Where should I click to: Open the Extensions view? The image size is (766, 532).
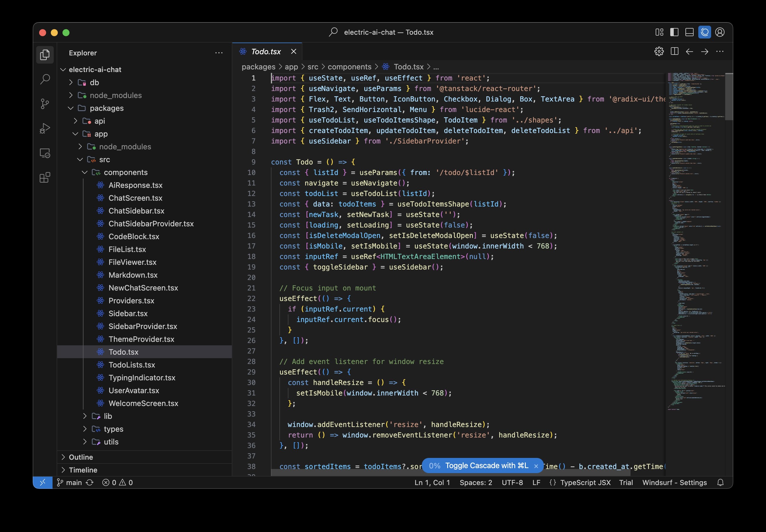pos(45,178)
